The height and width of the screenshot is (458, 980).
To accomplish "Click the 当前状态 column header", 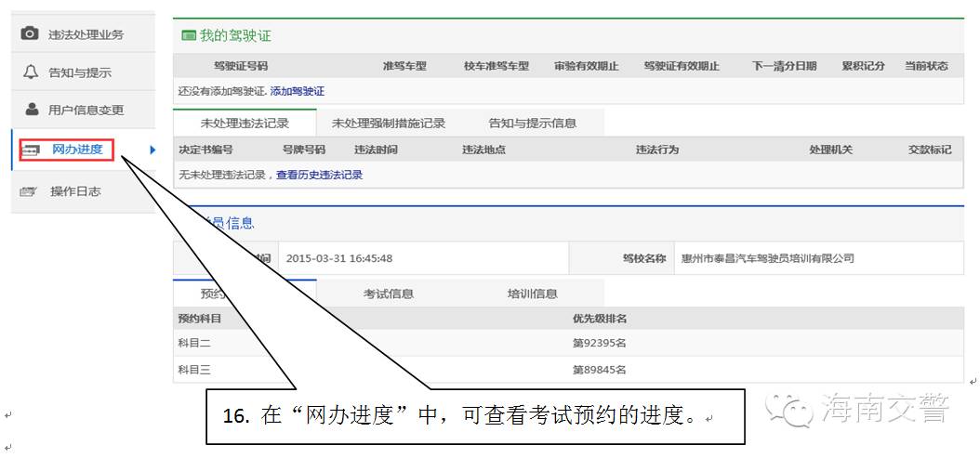I will coord(927,66).
